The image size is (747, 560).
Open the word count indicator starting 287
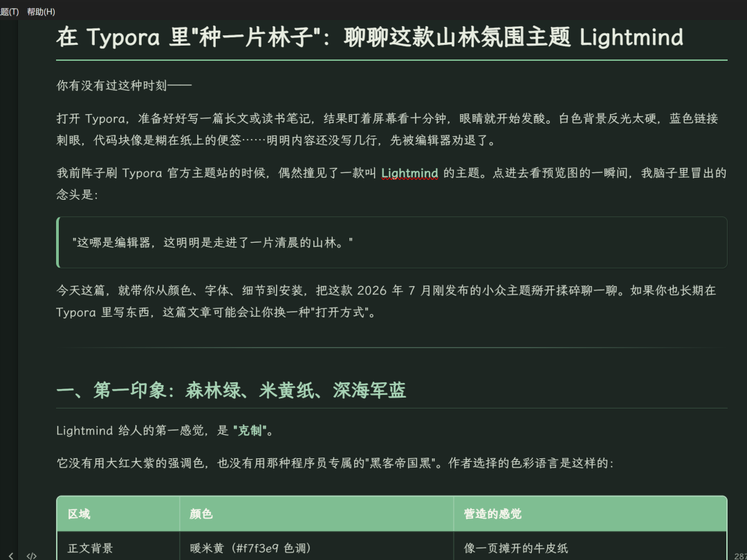pos(740,556)
